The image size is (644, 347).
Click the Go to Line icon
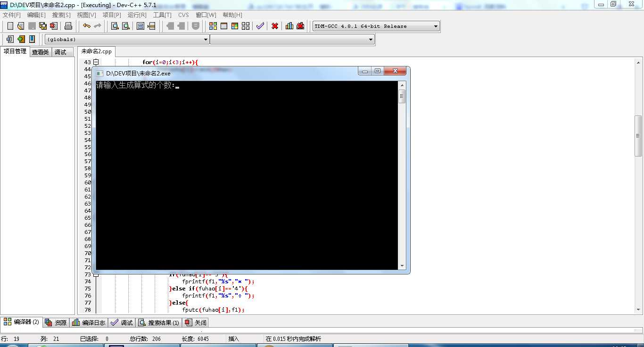(x=151, y=26)
